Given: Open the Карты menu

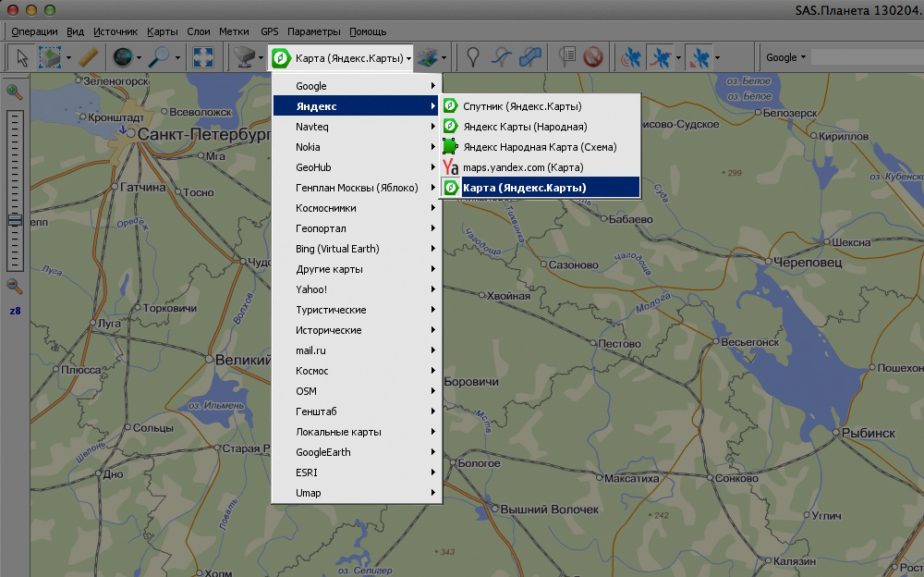Looking at the screenshot, I should (x=163, y=31).
